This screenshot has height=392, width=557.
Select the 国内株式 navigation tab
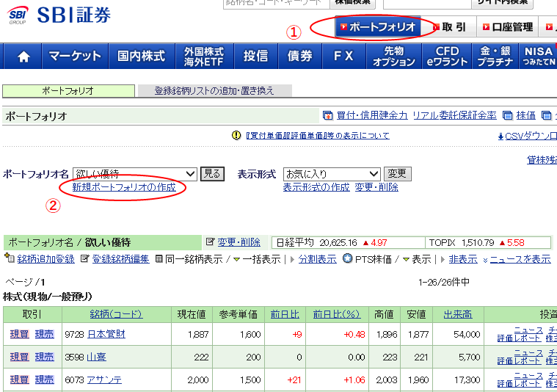pyautogui.click(x=142, y=56)
